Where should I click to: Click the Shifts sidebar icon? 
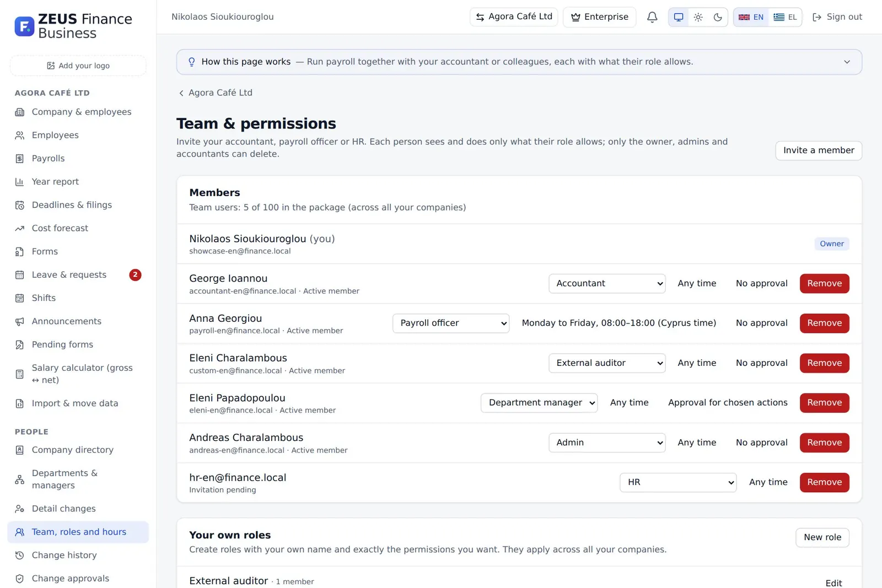click(x=20, y=298)
